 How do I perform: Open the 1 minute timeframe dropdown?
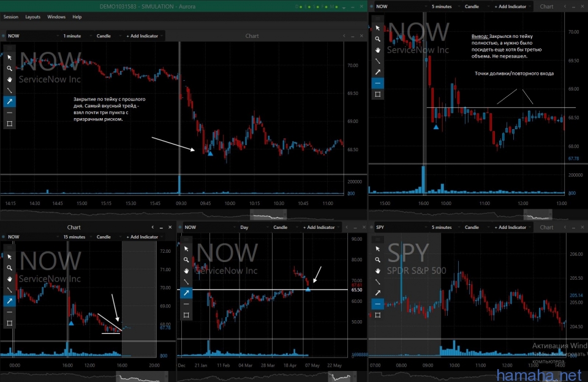(x=76, y=36)
